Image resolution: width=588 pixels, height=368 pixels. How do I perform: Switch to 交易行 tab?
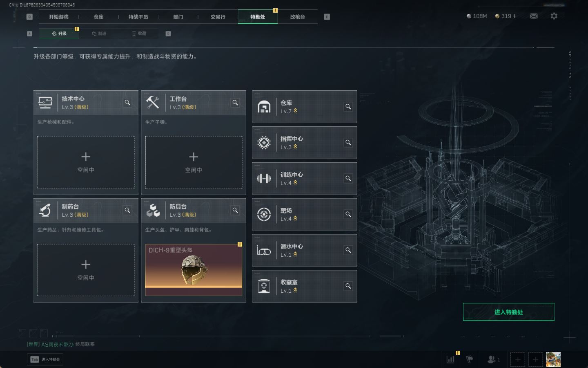coord(218,17)
